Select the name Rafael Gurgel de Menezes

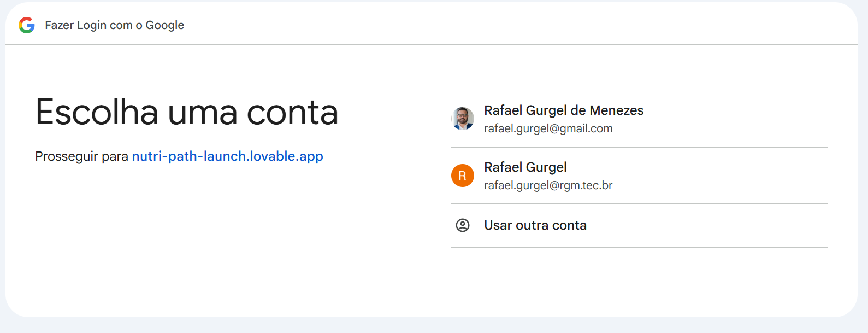click(x=564, y=110)
